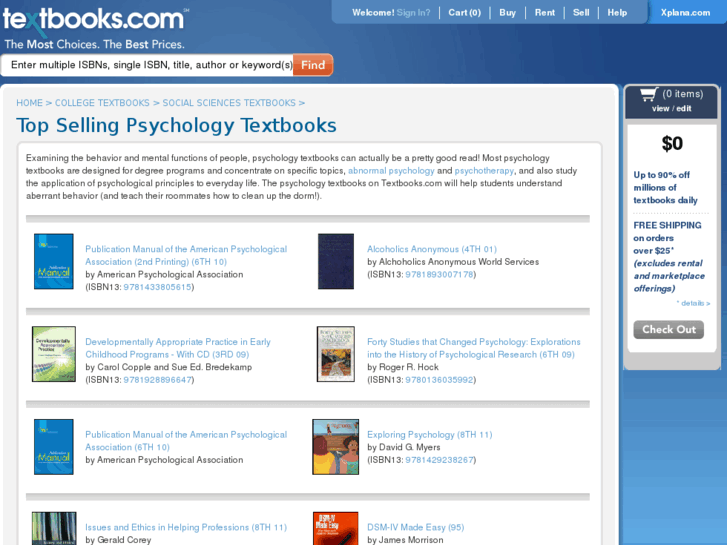The image size is (727, 545).
Task: Select Buy in top navigation
Action: (507, 13)
